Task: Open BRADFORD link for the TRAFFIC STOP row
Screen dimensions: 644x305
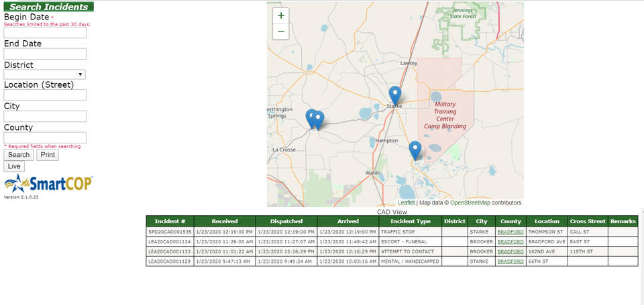Action: (x=511, y=231)
